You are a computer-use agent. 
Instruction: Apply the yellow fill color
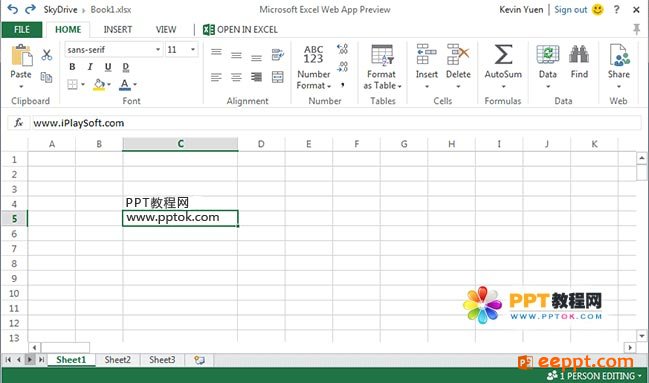pyautogui.click(x=99, y=84)
